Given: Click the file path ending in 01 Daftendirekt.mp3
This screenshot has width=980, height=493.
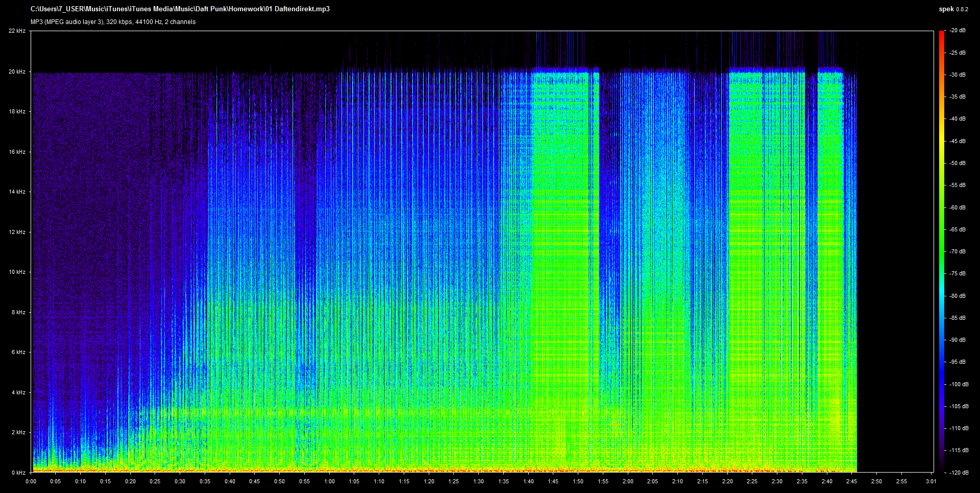Looking at the screenshot, I should tap(180, 9).
